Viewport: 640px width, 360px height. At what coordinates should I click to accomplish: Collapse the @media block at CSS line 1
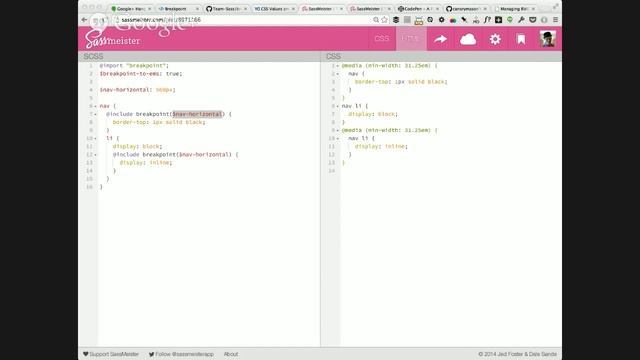(338, 66)
